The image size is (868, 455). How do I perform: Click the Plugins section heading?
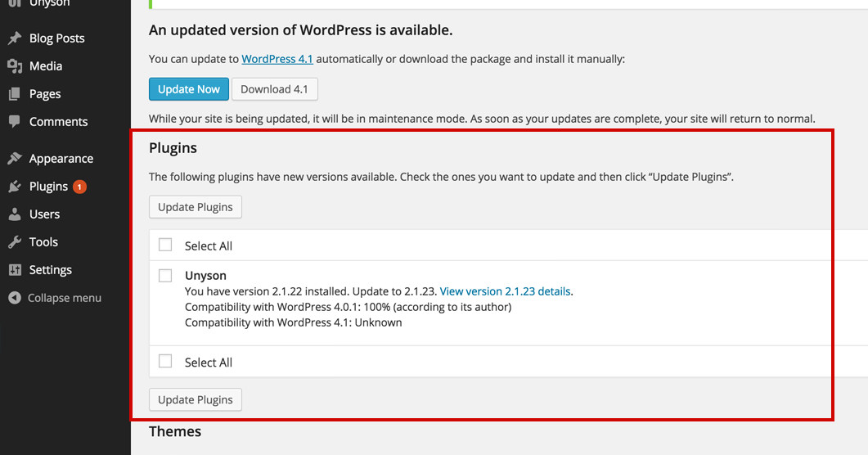pos(173,148)
